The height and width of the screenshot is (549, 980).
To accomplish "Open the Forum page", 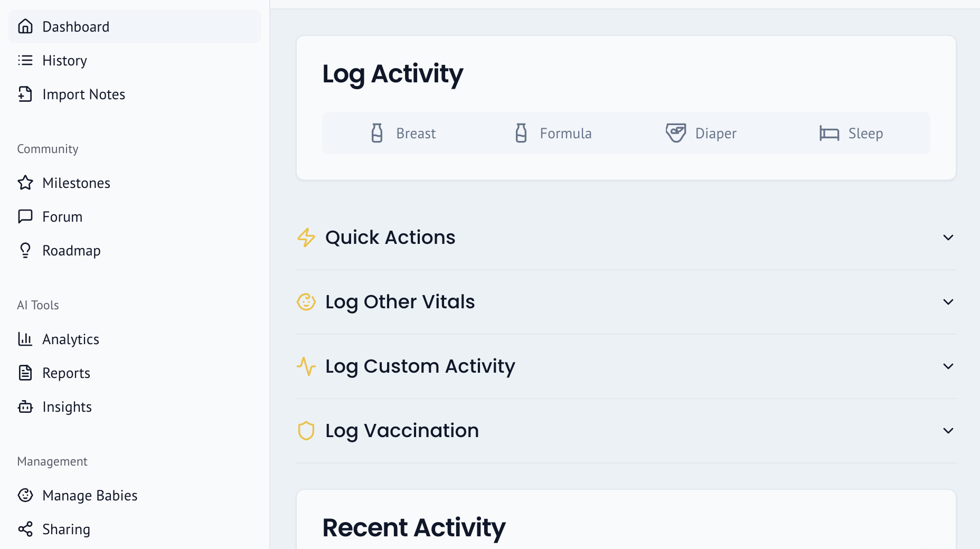I will 62,216.
